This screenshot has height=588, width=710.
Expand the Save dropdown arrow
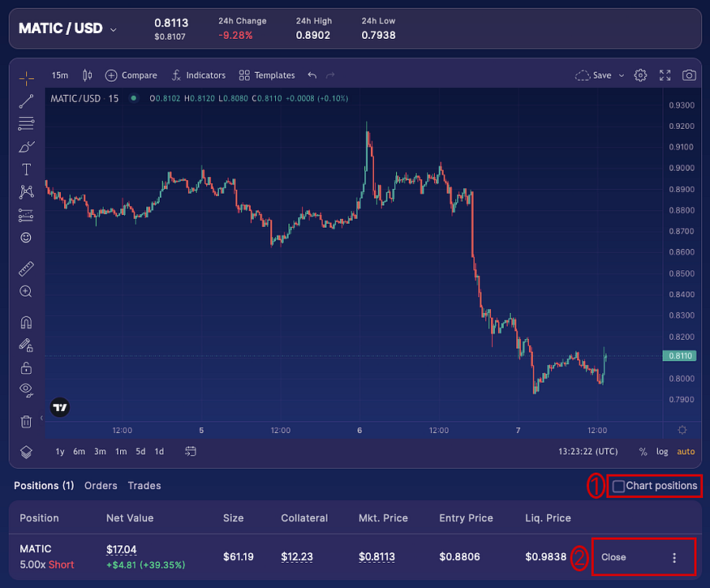click(622, 75)
